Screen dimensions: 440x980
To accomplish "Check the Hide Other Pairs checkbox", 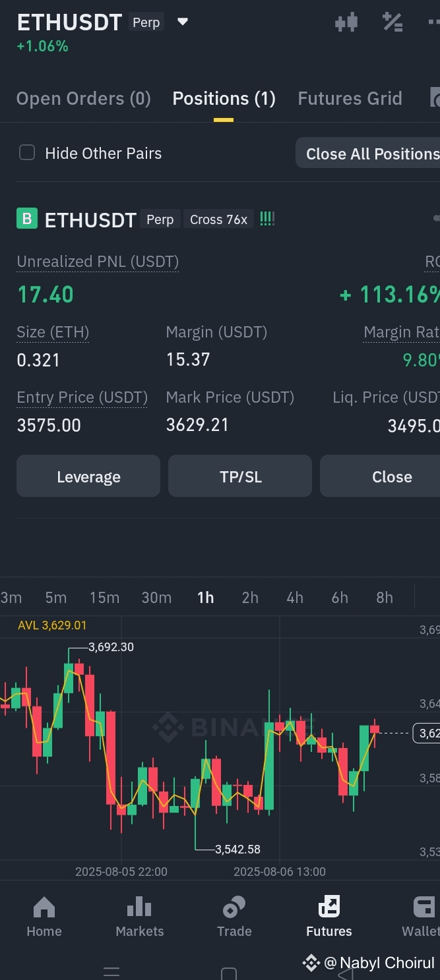I will click(x=27, y=153).
